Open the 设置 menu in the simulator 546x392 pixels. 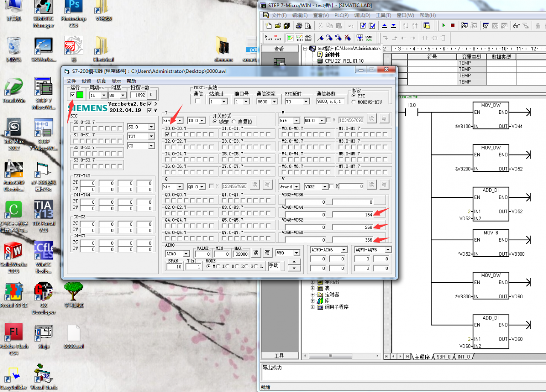click(86, 81)
